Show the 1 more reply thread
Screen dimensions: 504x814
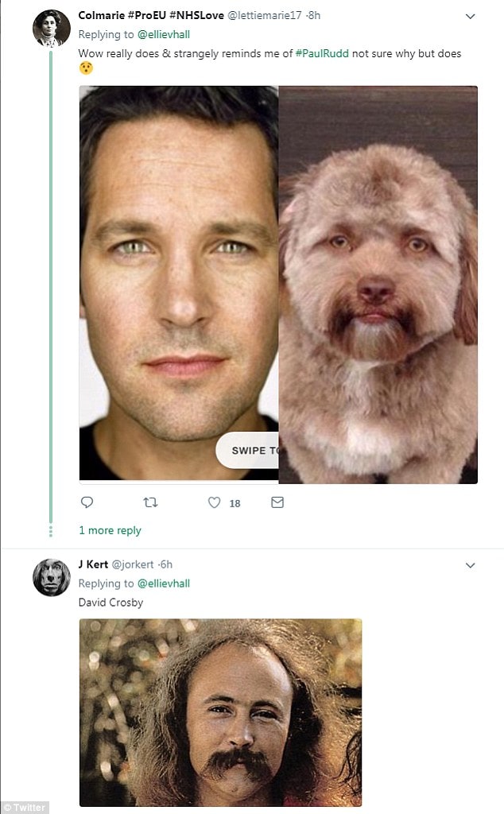[x=110, y=530]
